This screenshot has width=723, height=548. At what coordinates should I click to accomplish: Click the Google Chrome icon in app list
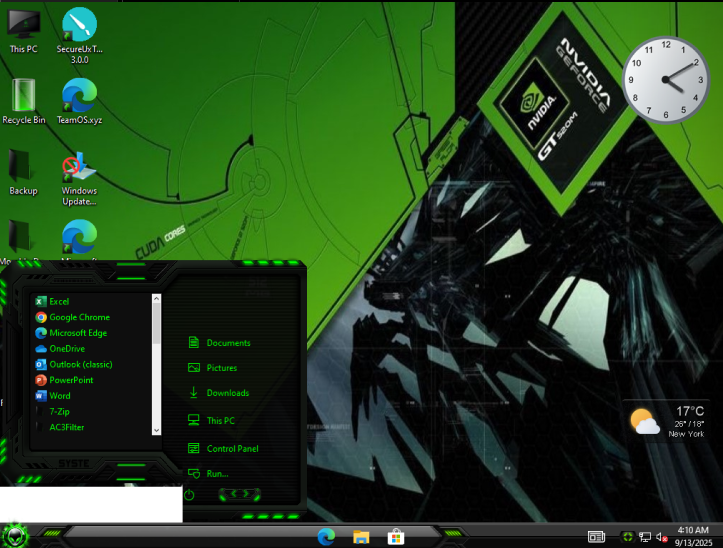point(41,317)
